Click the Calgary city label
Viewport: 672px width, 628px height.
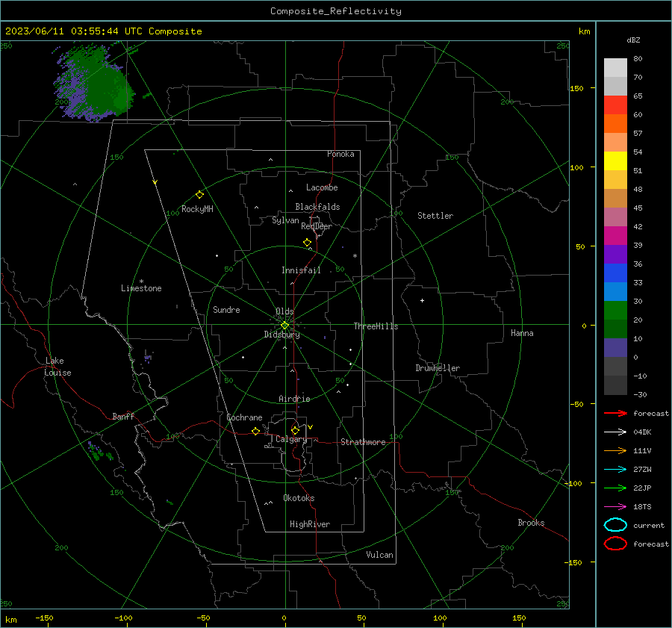(291, 439)
